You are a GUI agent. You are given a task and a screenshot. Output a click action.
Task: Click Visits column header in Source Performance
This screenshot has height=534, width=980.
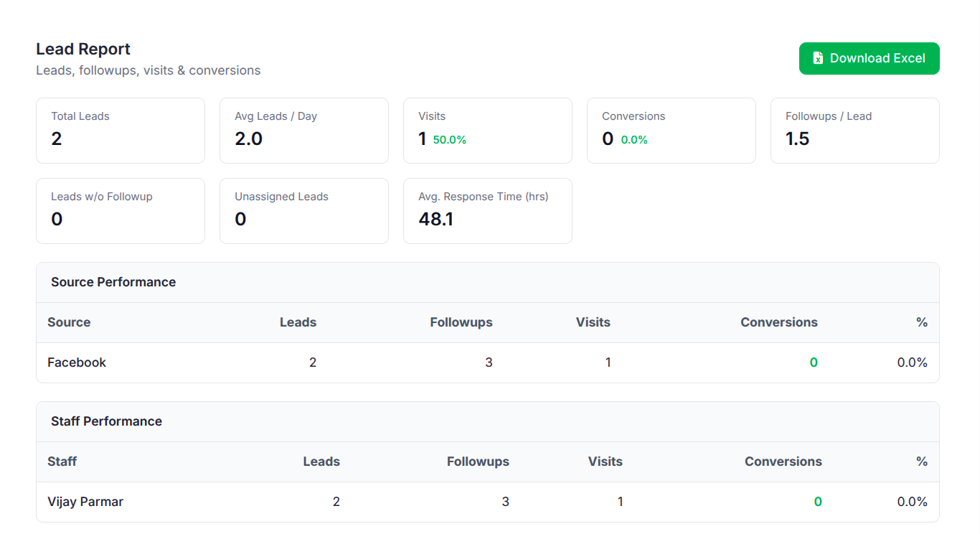pos(593,322)
